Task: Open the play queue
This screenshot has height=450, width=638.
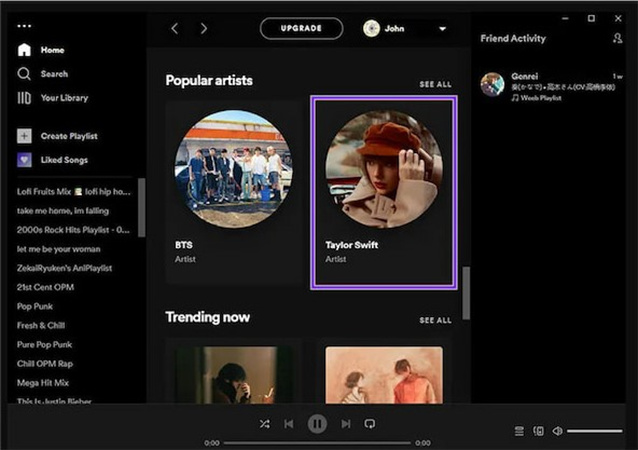Action: [x=519, y=431]
